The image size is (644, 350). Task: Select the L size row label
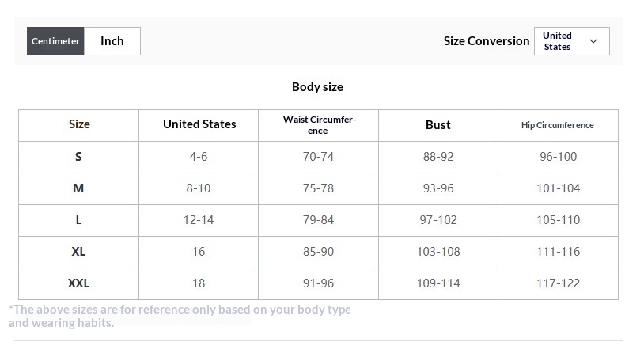[78, 220]
